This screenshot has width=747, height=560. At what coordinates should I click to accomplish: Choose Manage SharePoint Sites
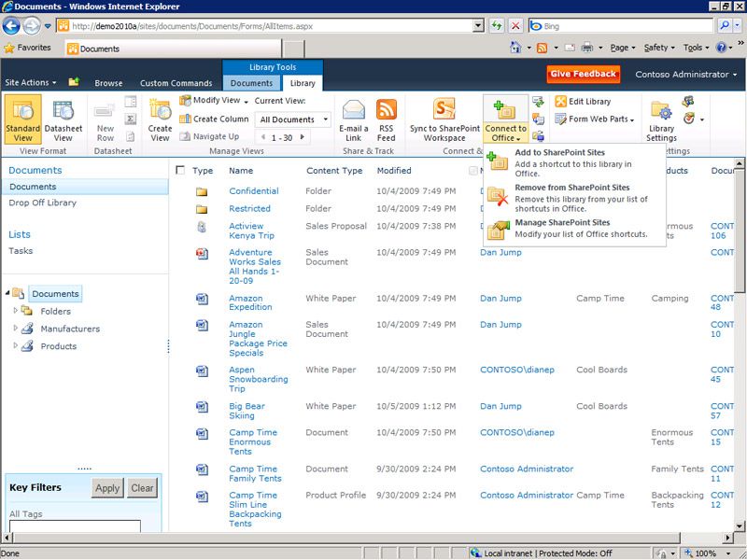click(574, 228)
